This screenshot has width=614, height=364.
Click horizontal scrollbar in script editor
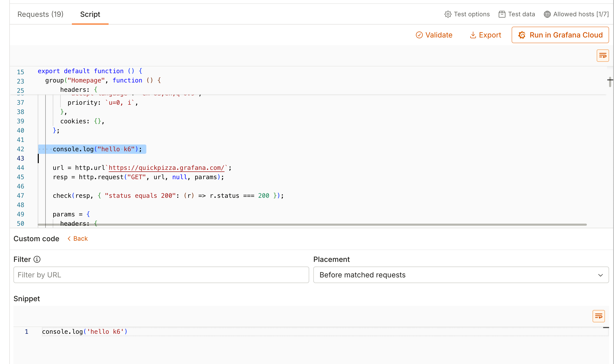point(312,225)
